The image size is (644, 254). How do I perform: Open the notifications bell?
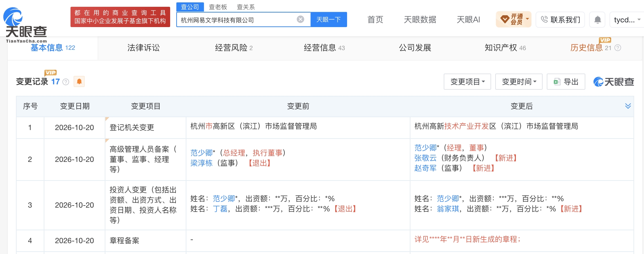pos(598,20)
